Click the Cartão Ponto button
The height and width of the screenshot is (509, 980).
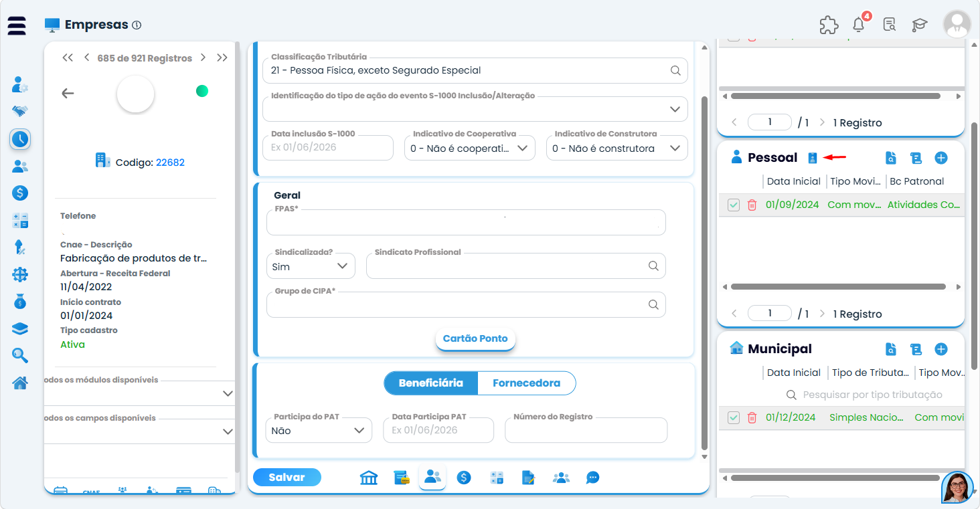point(475,338)
